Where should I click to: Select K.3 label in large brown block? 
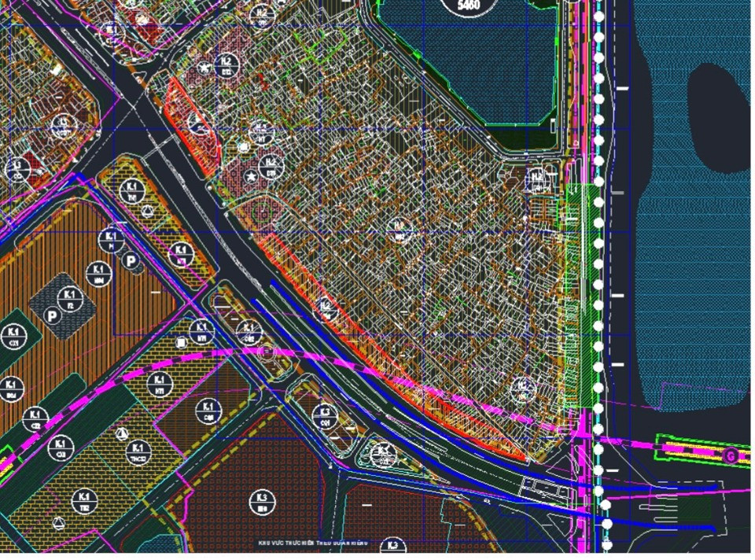point(262,500)
